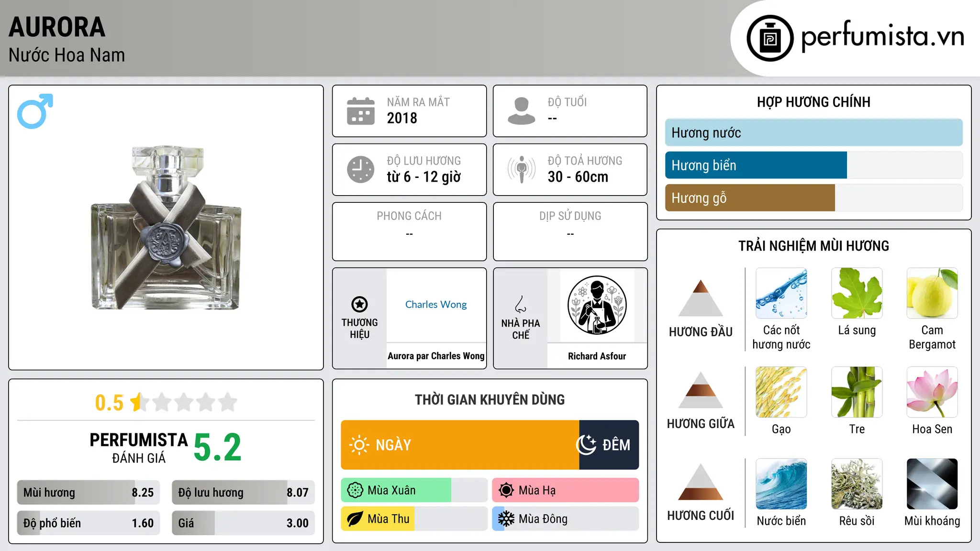
Task: Click the sun icon next to Ngày
Action: pyautogui.click(x=359, y=445)
